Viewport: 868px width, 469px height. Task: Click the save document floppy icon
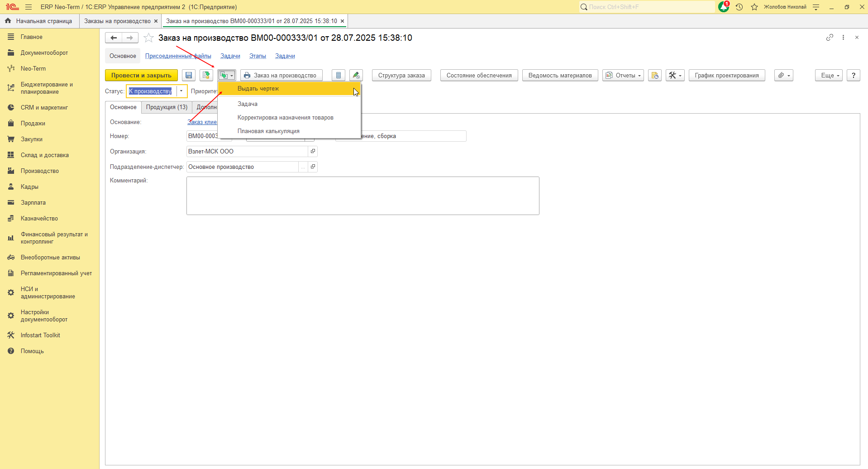tap(189, 76)
